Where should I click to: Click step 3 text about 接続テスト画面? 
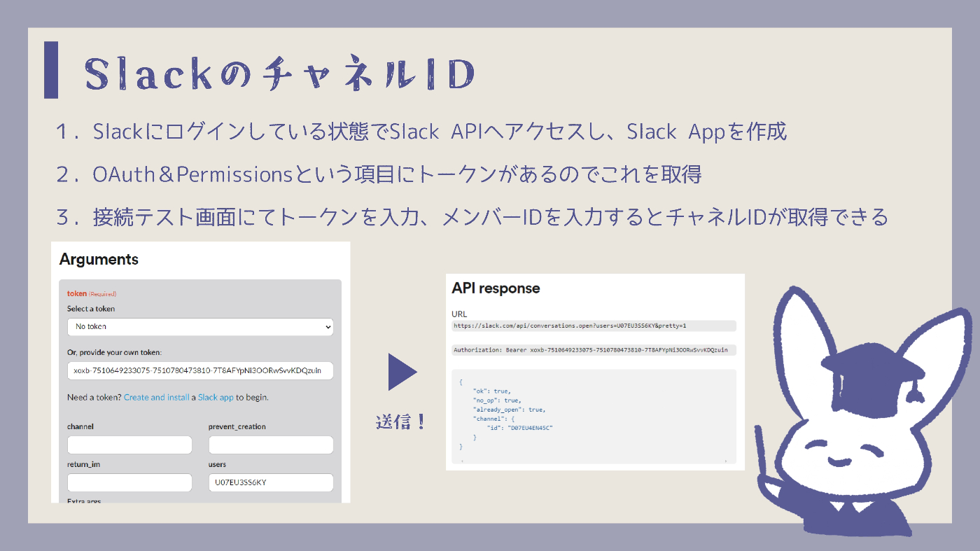(x=472, y=217)
